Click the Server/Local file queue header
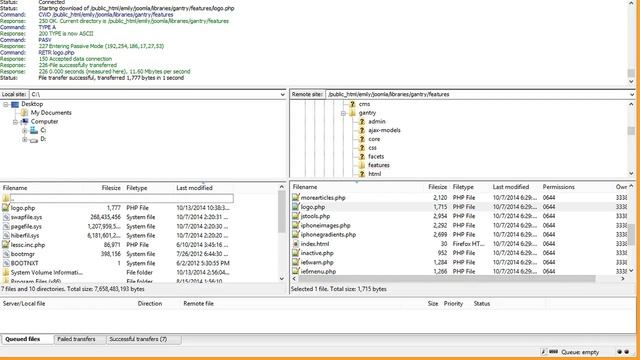This screenshot has height=360, width=640. pos(24,304)
